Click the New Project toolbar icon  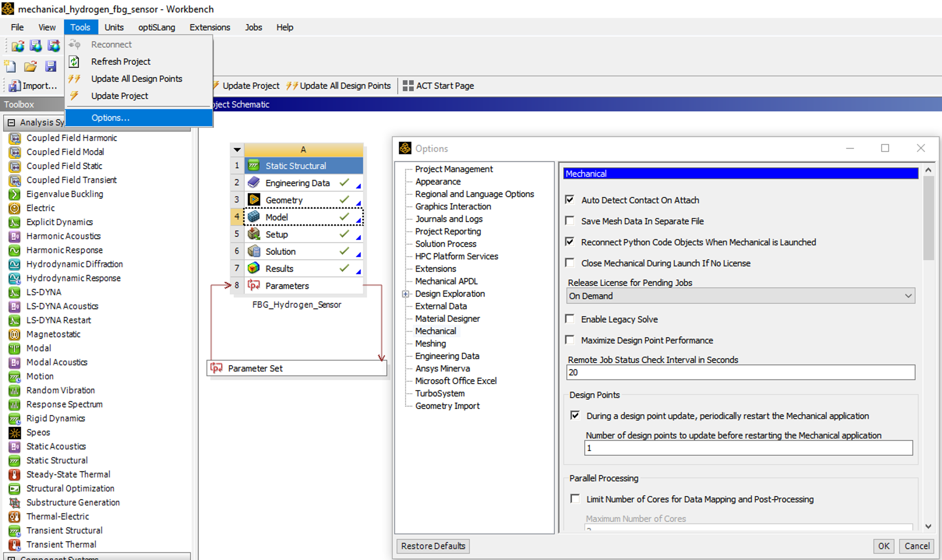coord(10,66)
